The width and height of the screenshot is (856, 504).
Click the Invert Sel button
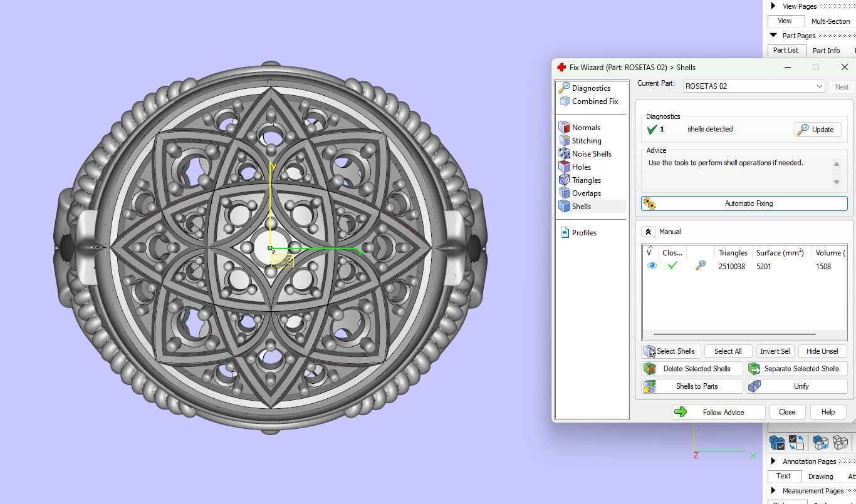click(775, 351)
